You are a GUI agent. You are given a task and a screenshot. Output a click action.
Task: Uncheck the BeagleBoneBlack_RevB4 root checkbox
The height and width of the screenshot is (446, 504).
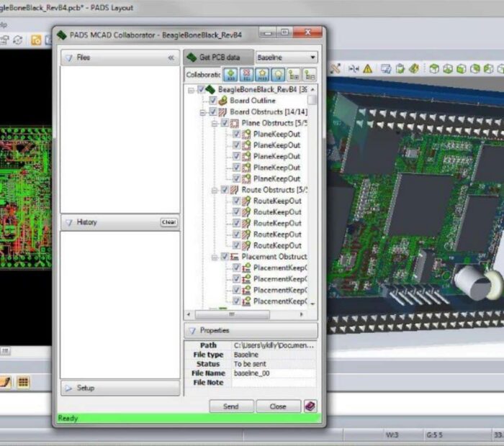pos(201,89)
